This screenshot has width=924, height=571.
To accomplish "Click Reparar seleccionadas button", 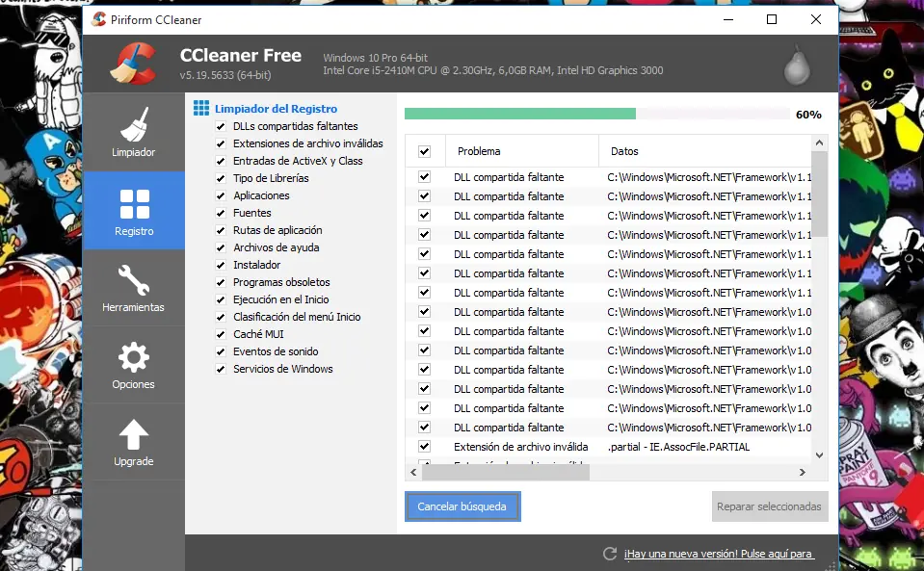I will click(770, 506).
